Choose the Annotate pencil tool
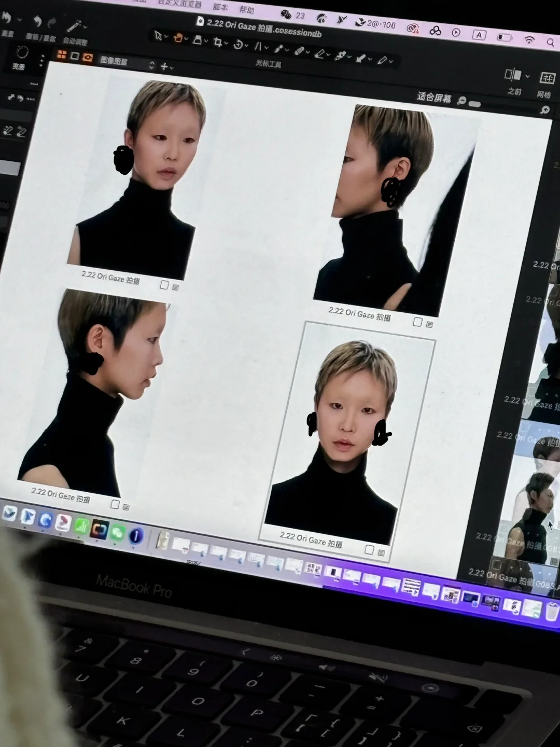Screen dimensions: 560x747 (x=383, y=60)
